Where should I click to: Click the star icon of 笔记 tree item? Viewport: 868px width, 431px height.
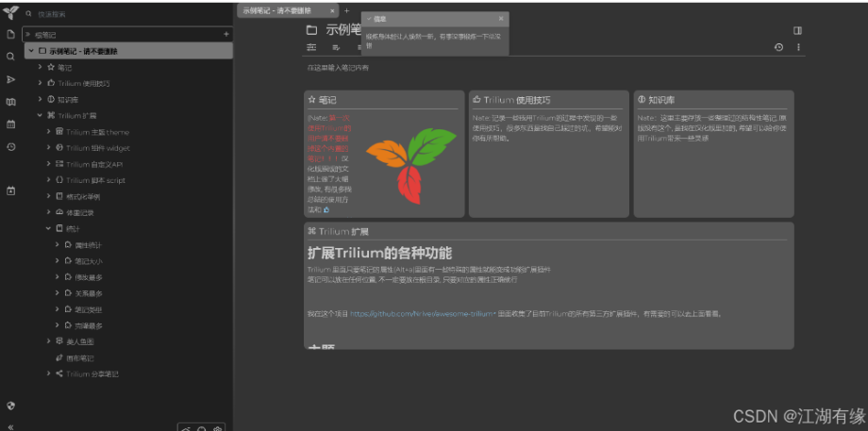[x=51, y=67]
